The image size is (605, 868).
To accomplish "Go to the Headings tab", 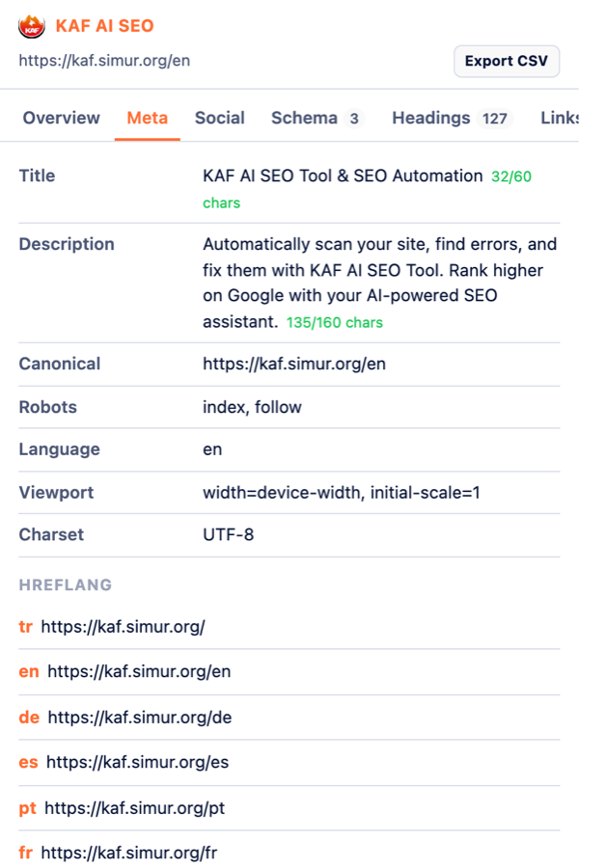I will [x=452, y=118].
